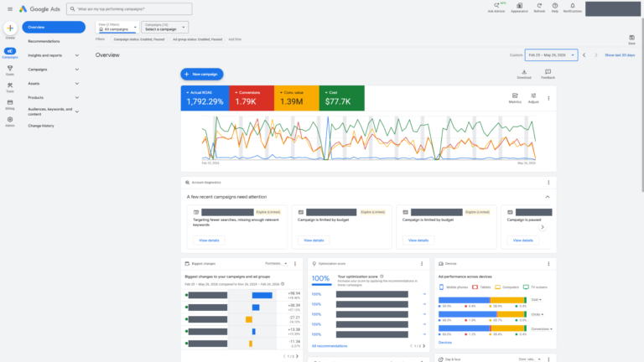This screenshot has width=644, height=362.
Task: Open Recommendations in the sidebar
Action: tap(44, 41)
